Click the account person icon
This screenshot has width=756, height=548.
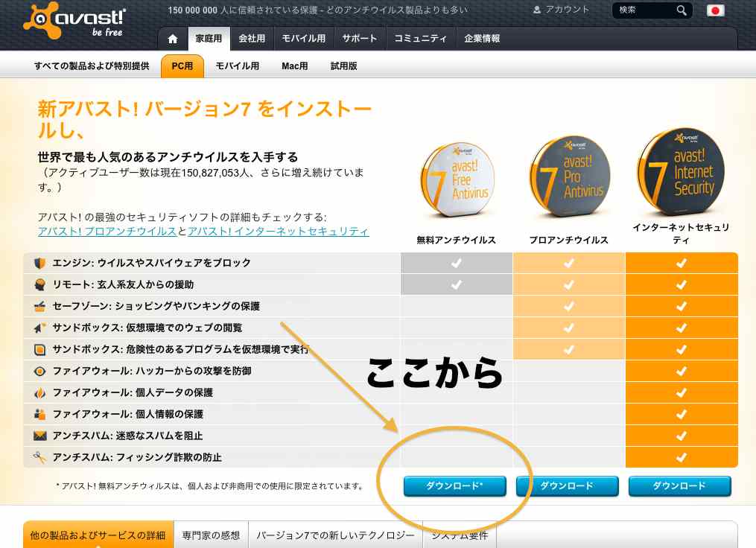tap(536, 10)
